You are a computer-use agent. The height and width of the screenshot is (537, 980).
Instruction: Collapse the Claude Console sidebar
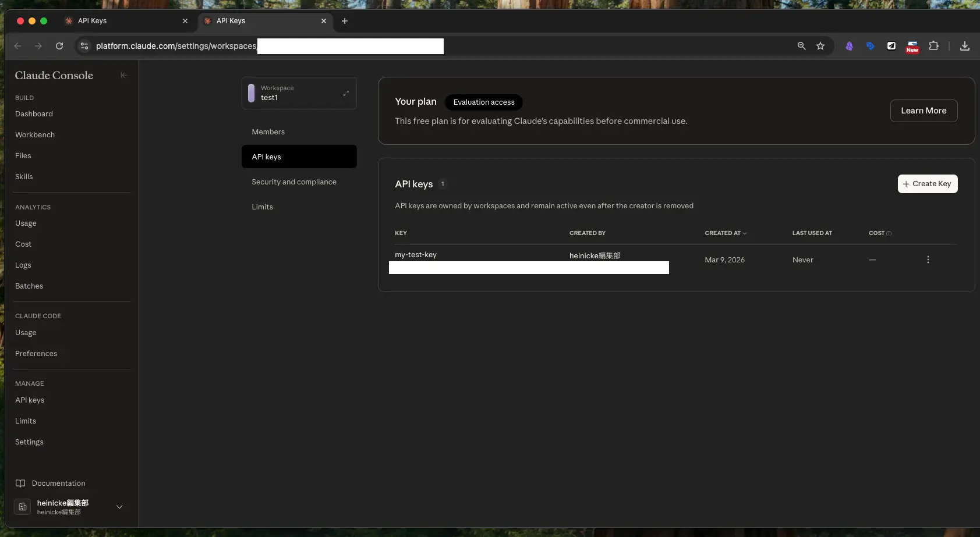tap(123, 75)
